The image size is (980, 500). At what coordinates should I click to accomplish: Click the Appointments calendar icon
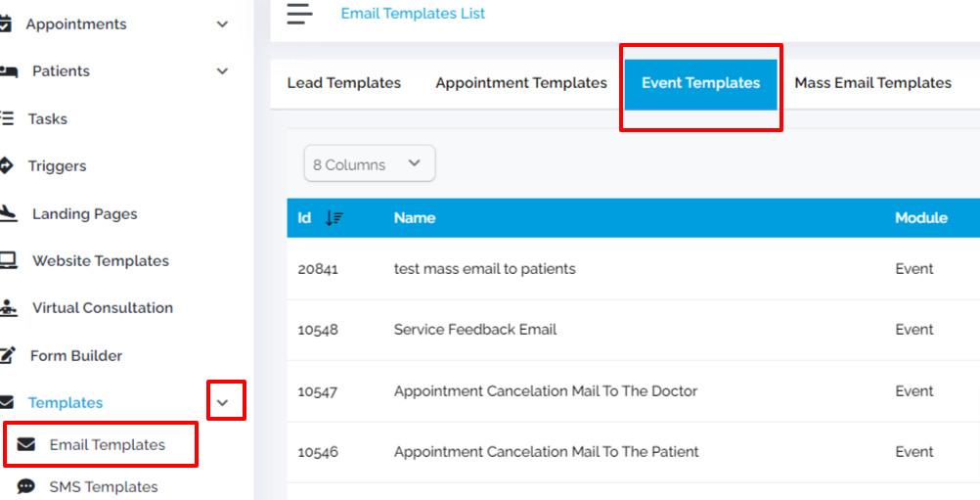pos(5,23)
